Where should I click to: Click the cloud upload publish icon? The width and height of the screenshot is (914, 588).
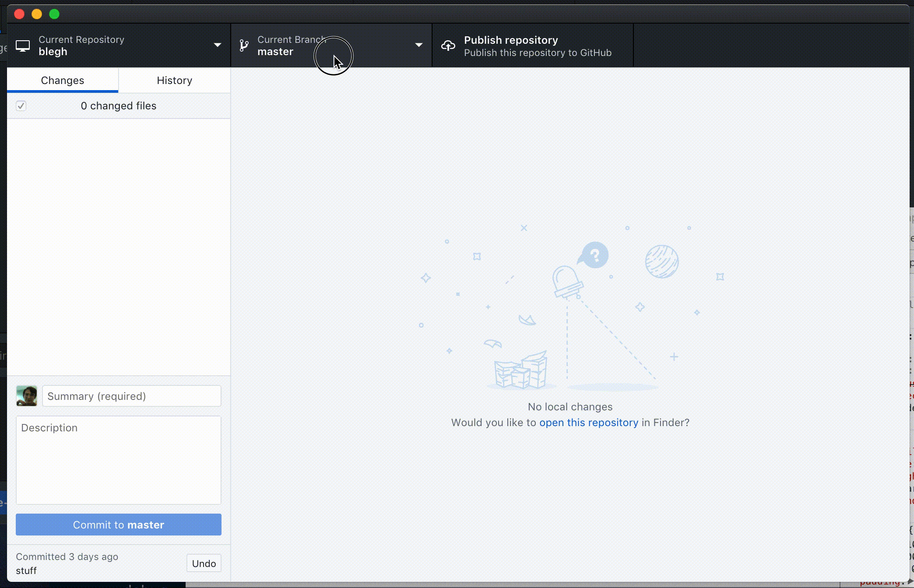coord(448,45)
